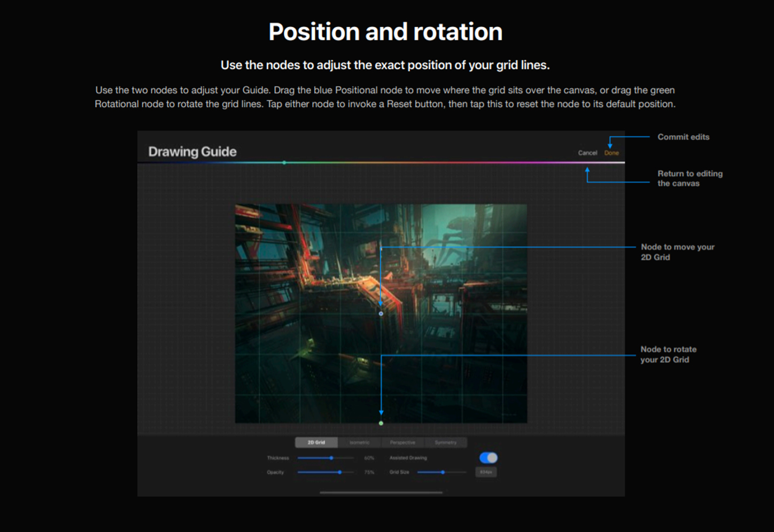Viewport: 774px width, 532px height.
Task: Click the Opacity 75% value
Action: click(369, 472)
